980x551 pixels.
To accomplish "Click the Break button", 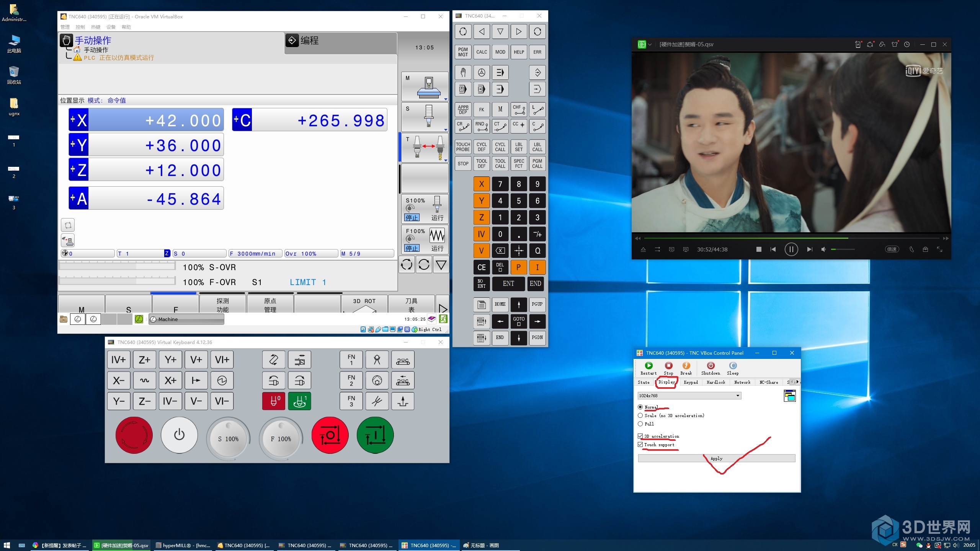I will tap(686, 368).
